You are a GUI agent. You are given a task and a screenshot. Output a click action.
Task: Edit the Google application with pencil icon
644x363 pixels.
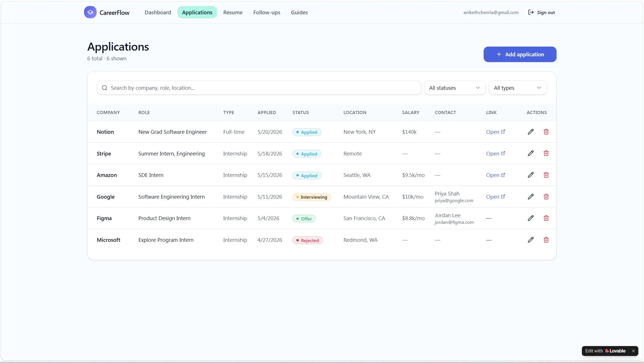(531, 197)
